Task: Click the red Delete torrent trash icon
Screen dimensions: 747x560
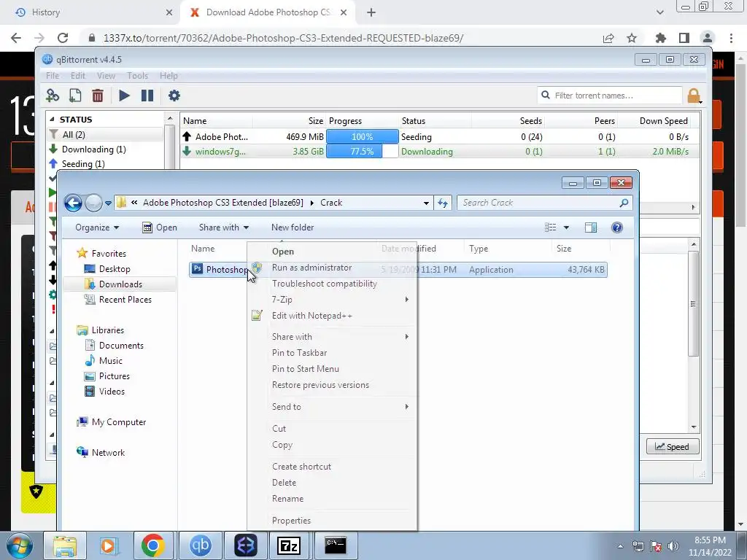Action: click(x=98, y=96)
